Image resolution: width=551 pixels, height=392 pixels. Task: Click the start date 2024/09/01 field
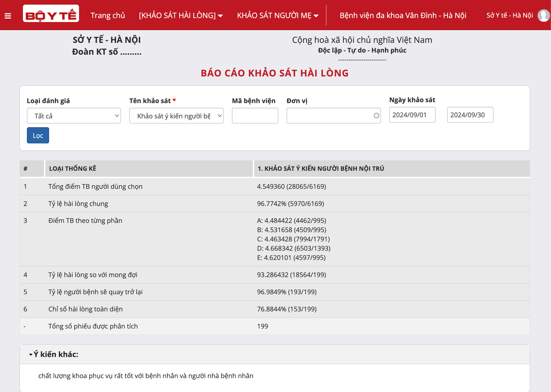click(x=412, y=115)
